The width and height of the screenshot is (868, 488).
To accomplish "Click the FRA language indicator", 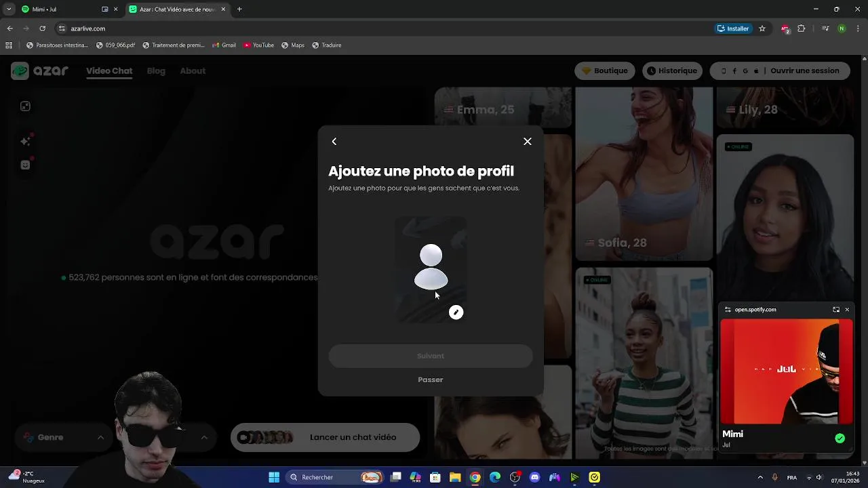I will (x=792, y=477).
